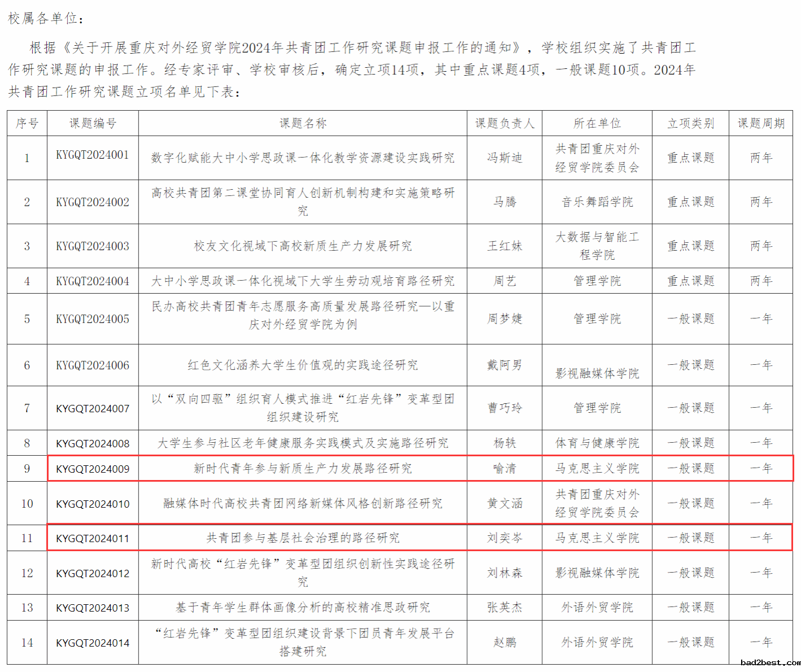Select title 融媒体时代高校共青团网络新媒体风格创新路径研究
The height and width of the screenshot is (672, 801).
[303, 504]
